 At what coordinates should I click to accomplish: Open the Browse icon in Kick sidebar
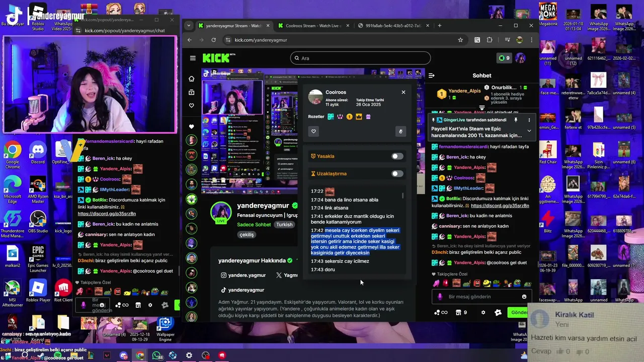pos(191,92)
